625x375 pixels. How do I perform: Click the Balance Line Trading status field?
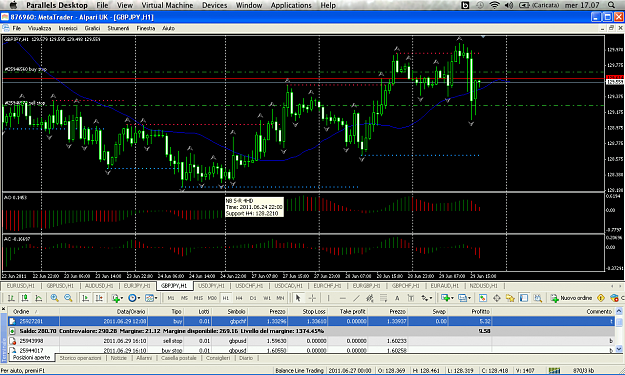(299, 371)
